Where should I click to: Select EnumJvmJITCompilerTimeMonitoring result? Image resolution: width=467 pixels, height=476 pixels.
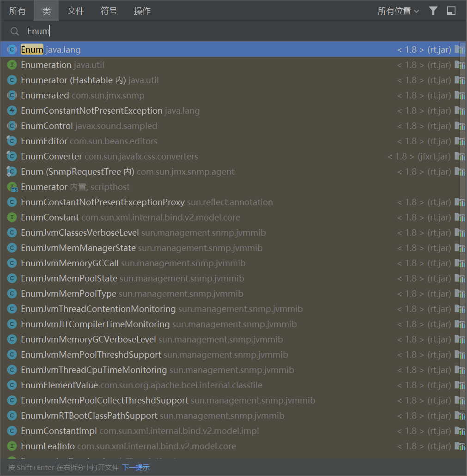(233, 324)
